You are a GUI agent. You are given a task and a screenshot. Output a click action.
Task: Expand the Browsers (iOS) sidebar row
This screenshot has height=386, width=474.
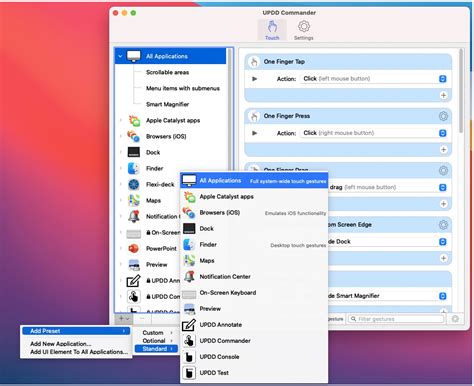(x=121, y=136)
